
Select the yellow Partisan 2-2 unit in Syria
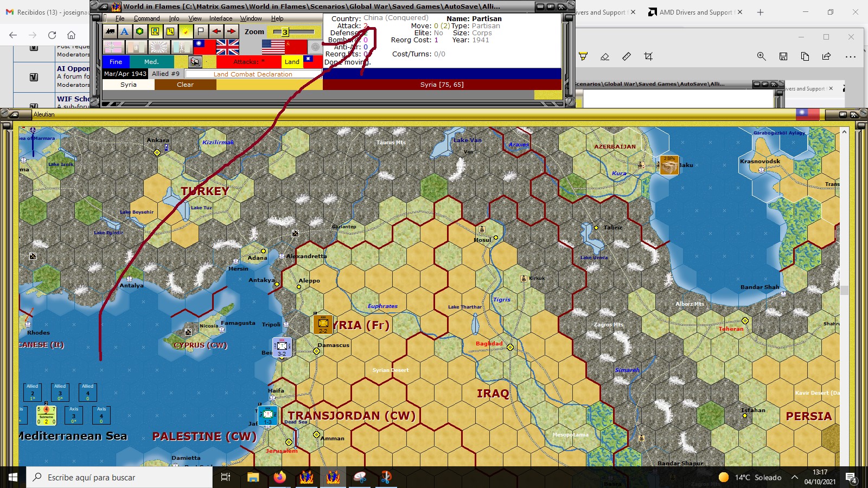pyautogui.click(x=323, y=324)
